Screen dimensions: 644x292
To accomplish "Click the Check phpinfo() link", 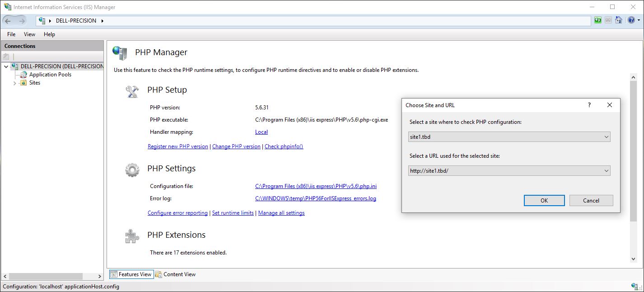I will (284, 146).
